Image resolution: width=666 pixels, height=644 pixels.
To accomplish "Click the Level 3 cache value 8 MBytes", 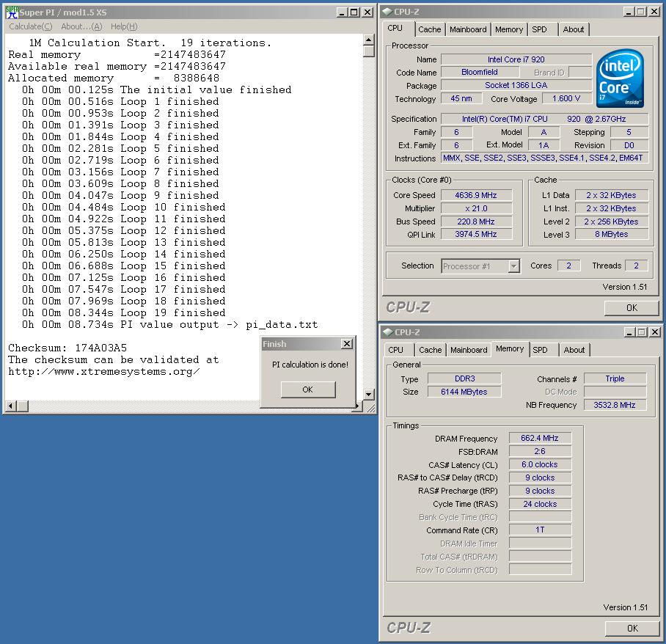I will coord(612,234).
